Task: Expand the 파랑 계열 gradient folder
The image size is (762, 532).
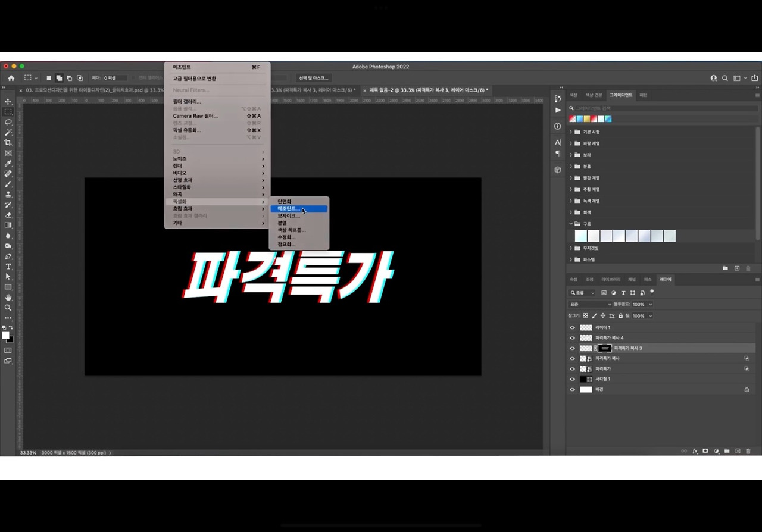Action: coord(571,143)
